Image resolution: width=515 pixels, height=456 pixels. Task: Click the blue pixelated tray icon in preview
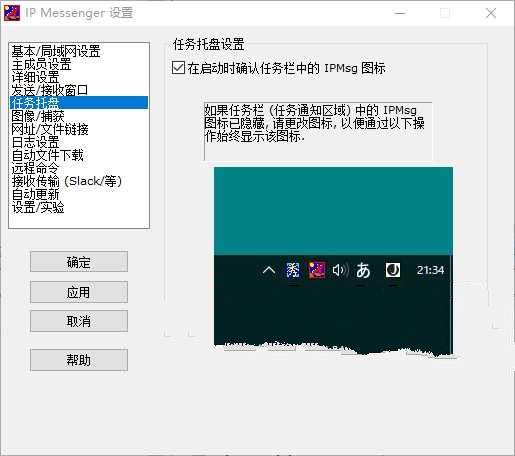(293, 270)
